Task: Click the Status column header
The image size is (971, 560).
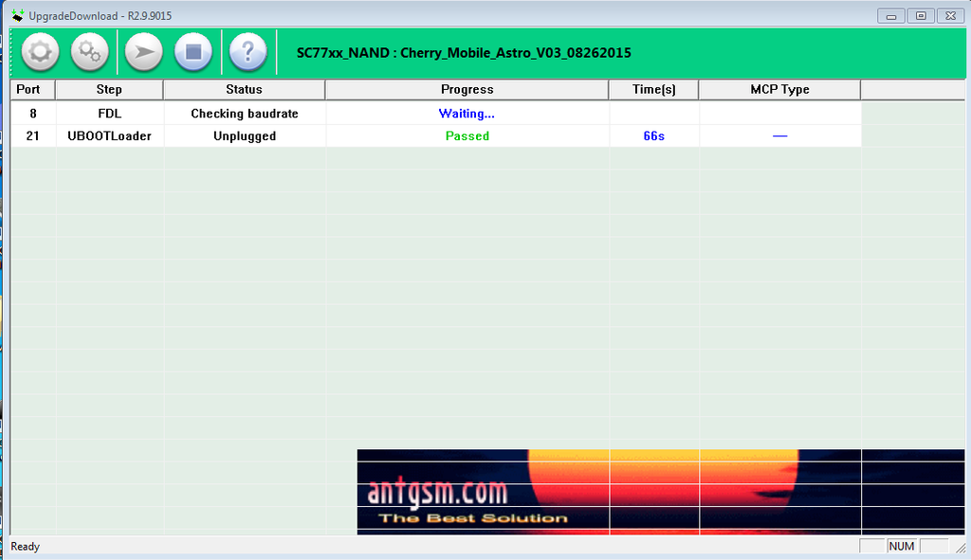Action: point(244,89)
